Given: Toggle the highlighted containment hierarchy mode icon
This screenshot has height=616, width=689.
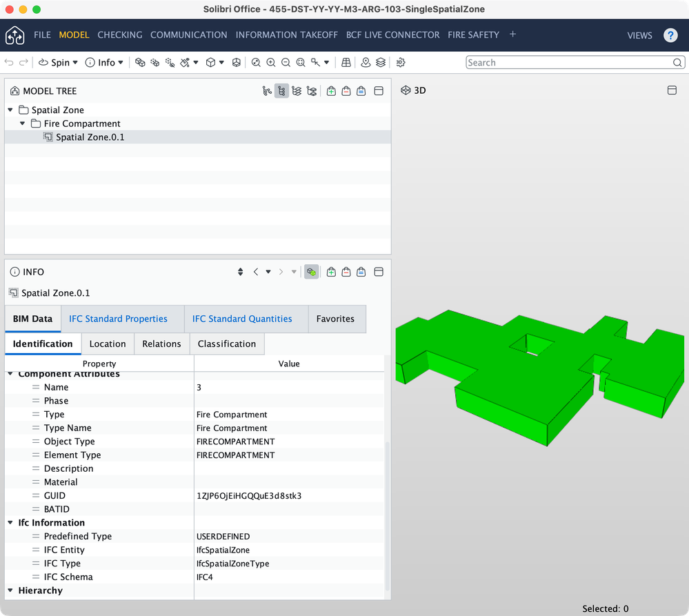Looking at the screenshot, I should 281,91.
